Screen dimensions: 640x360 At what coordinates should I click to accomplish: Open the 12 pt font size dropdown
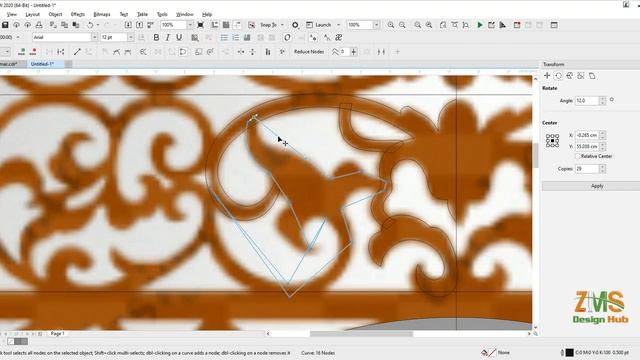(130, 37)
